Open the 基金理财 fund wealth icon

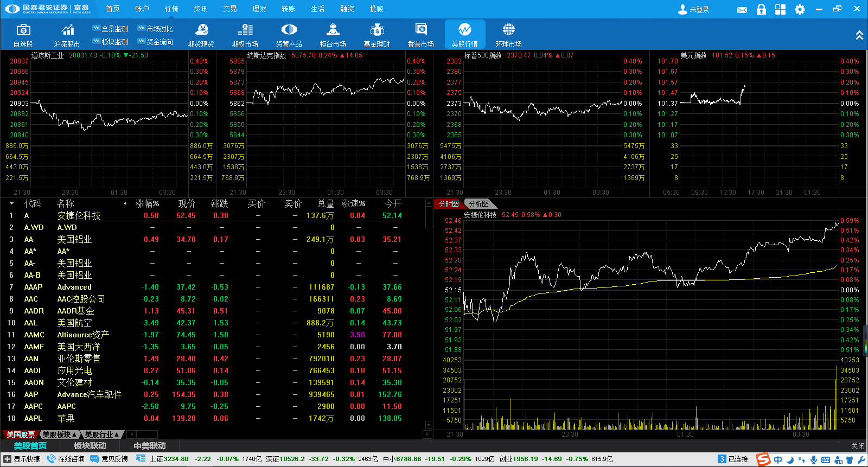[377, 35]
